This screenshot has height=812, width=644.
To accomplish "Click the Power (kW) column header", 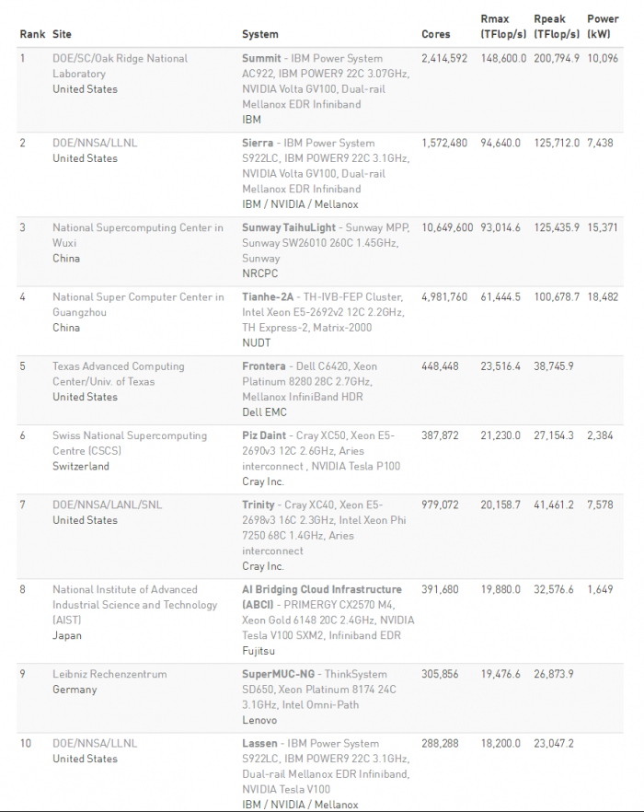I will (603, 26).
